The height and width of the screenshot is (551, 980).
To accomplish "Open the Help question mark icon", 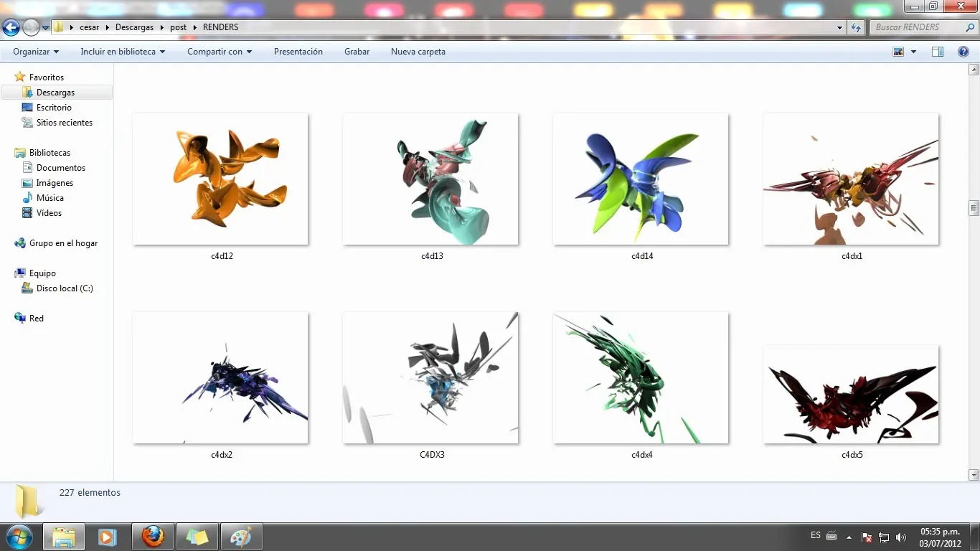I will coord(963,52).
